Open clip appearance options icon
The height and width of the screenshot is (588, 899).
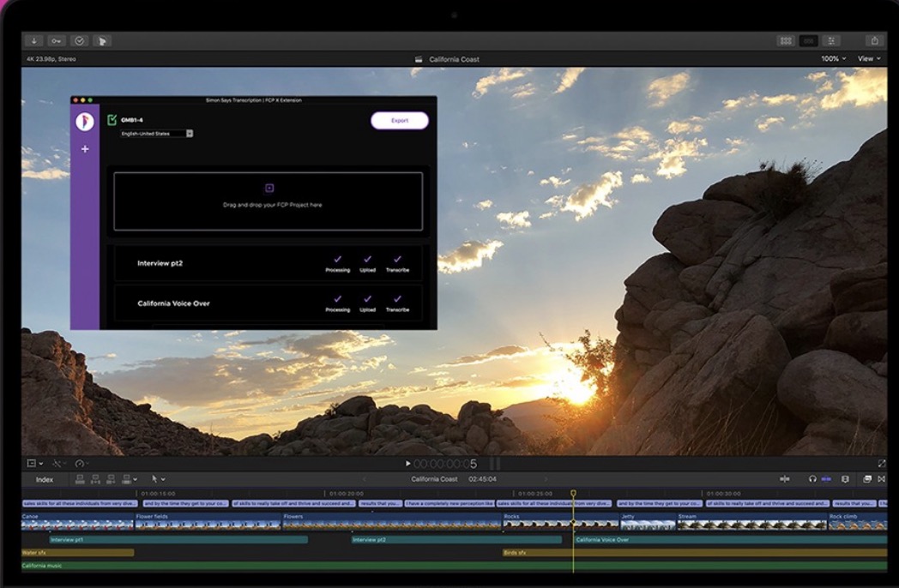(845, 479)
